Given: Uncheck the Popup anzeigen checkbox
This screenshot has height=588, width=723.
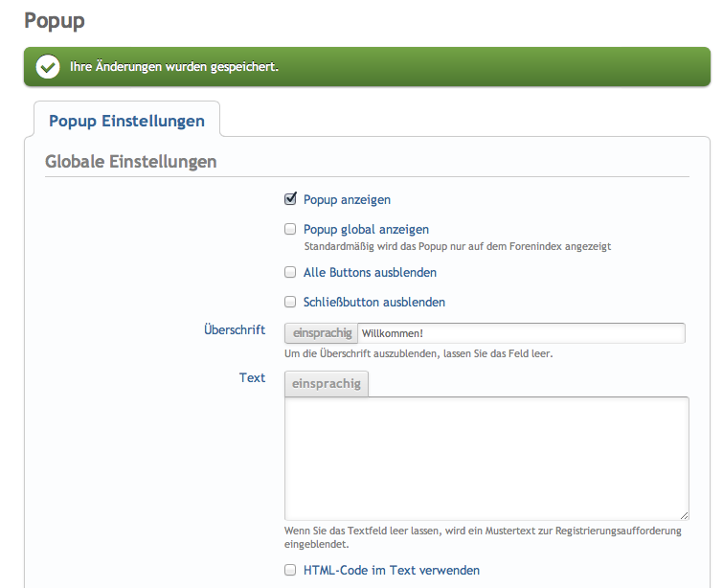Looking at the screenshot, I should coord(290,199).
